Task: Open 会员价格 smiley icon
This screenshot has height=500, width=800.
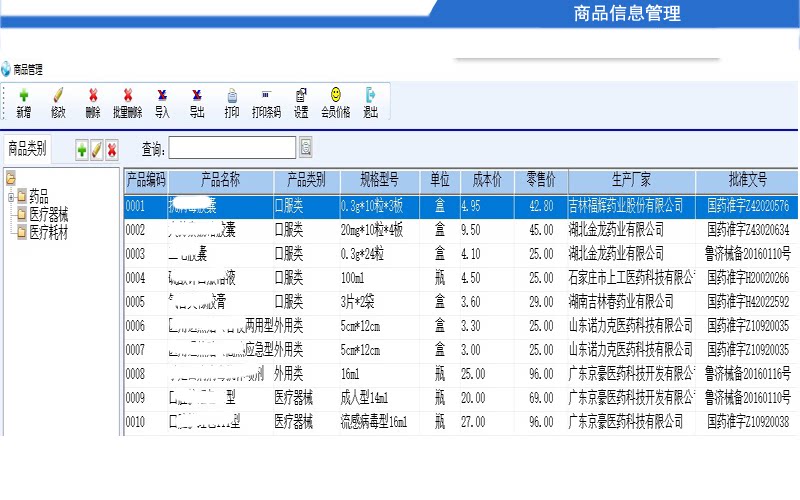Action: point(336,94)
